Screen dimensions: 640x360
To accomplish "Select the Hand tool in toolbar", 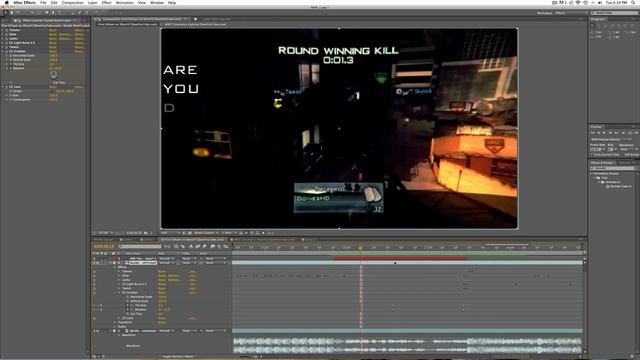I will pos(12,13).
